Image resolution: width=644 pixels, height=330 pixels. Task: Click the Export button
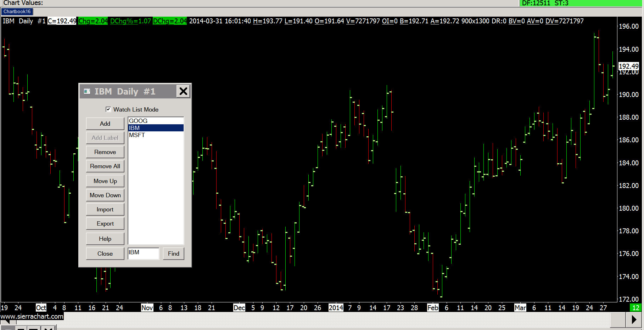tap(105, 223)
